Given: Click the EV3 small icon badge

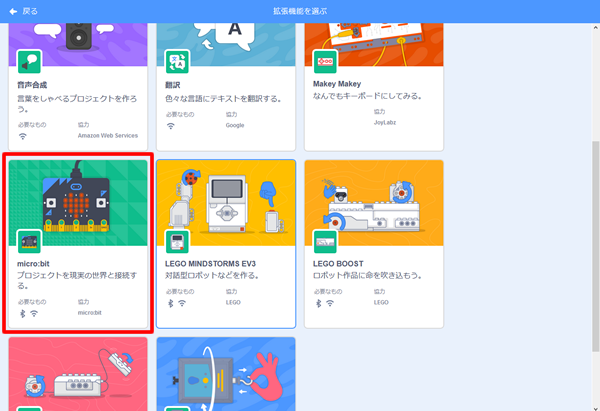Looking at the screenshot, I should pos(177,241).
